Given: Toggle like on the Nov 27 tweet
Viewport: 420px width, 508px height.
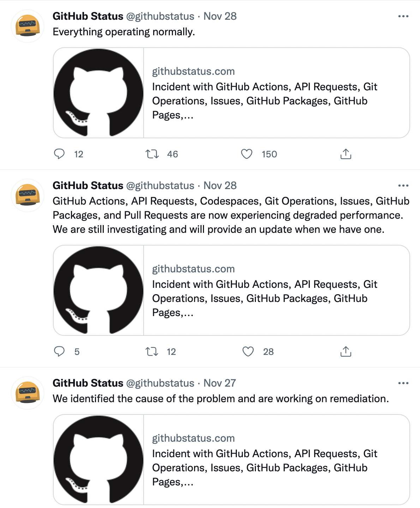Looking at the screenshot, I should point(247,507).
